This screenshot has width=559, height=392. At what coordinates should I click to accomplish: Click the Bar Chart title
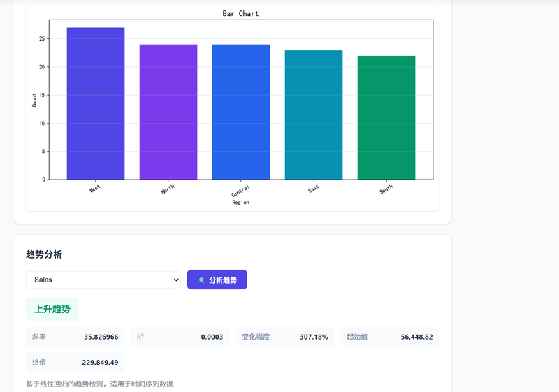[240, 13]
